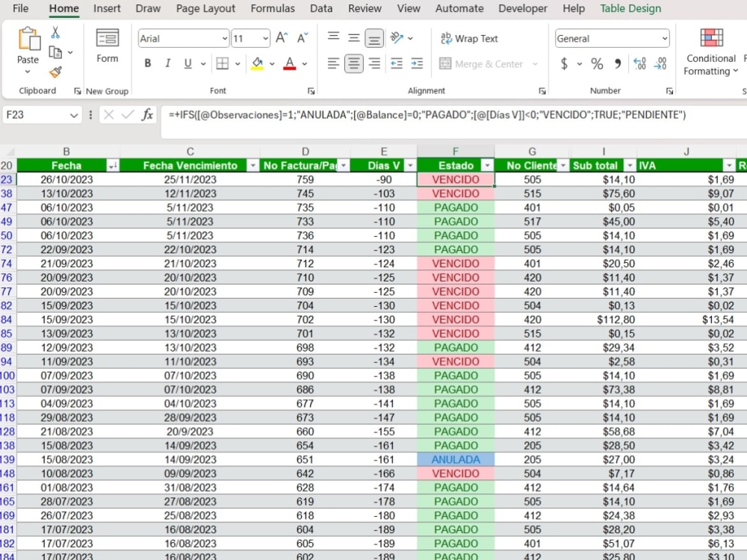
Task: Switch to the Table Design tab
Action: [x=630, y=8]
